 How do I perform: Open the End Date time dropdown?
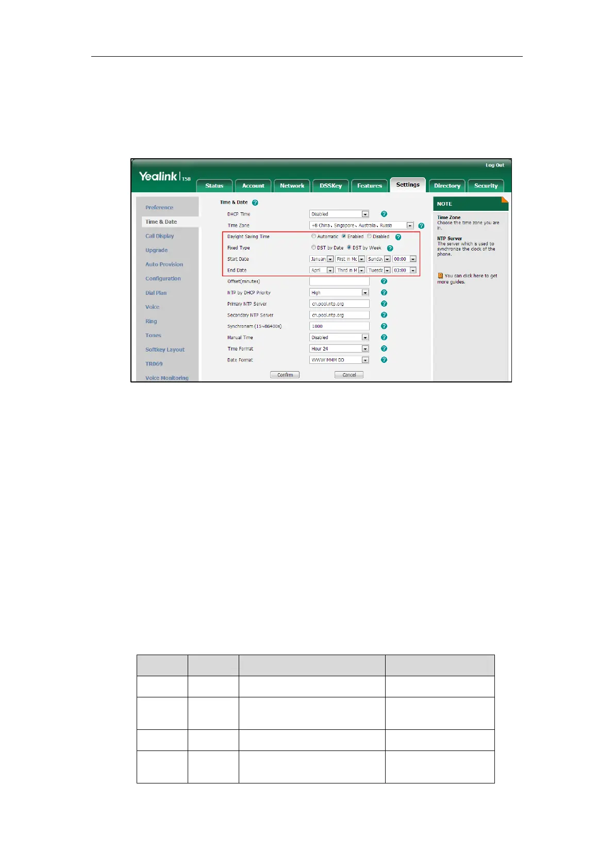click(404, 270)
